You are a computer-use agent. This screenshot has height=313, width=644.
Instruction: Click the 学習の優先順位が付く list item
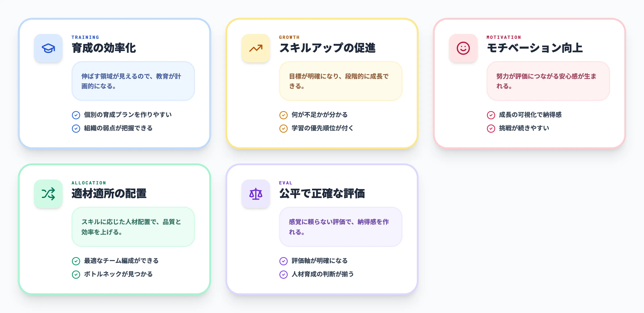tap(322, 128)
